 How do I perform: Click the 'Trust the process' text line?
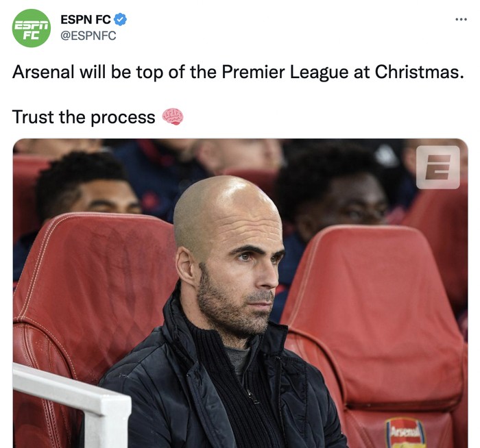84,117
